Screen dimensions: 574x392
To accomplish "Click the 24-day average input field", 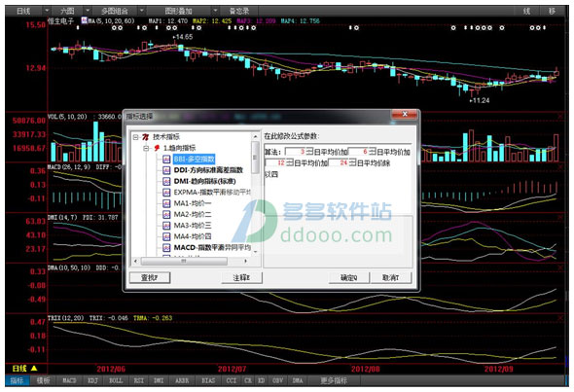I will [339, 162].
